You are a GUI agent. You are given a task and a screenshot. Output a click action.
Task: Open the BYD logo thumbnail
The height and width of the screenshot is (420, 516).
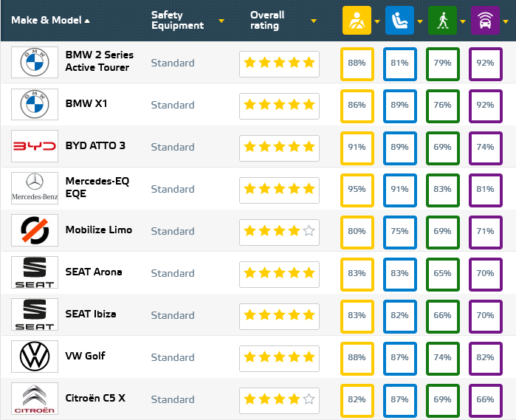(35, 146)
